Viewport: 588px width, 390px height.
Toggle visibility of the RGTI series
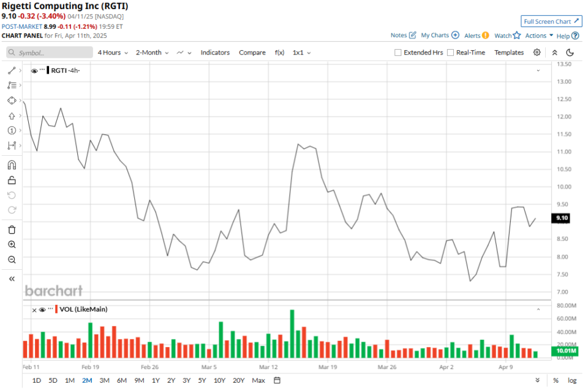pos(34,71)
